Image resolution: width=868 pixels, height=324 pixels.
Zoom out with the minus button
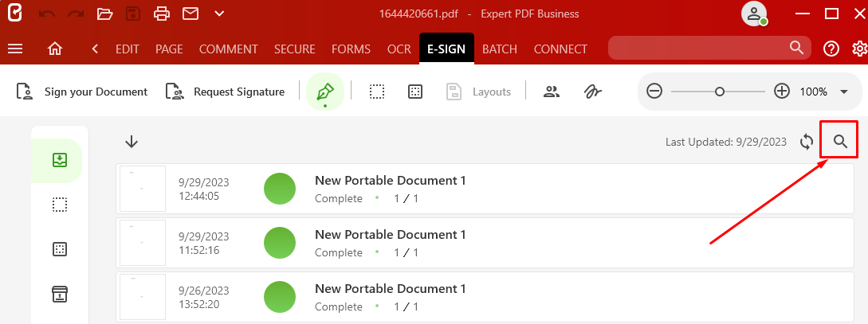point(654,92)
